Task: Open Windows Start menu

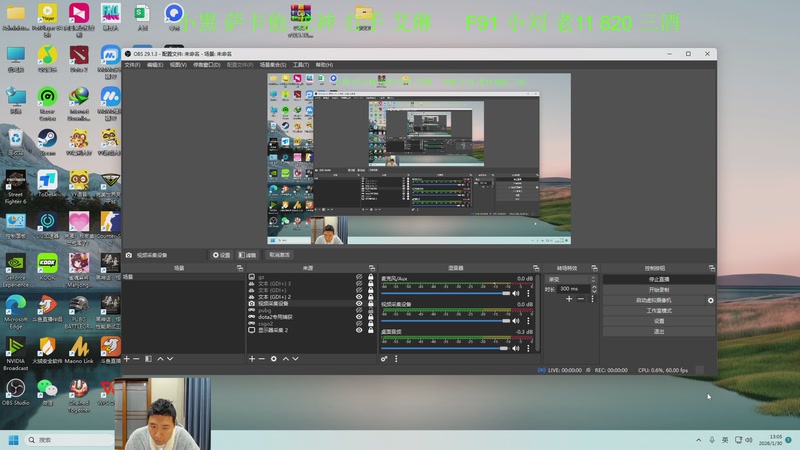Action: point(14,440)
